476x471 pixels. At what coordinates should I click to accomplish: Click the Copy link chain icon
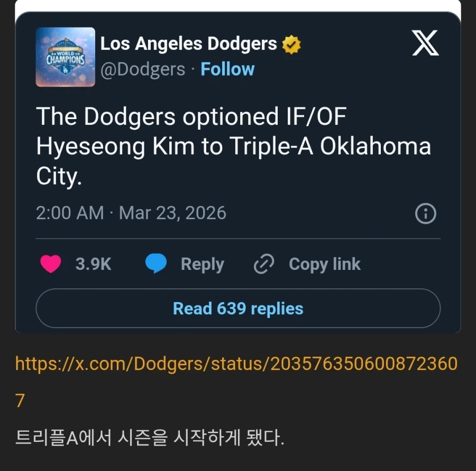[x=263, y=264]
